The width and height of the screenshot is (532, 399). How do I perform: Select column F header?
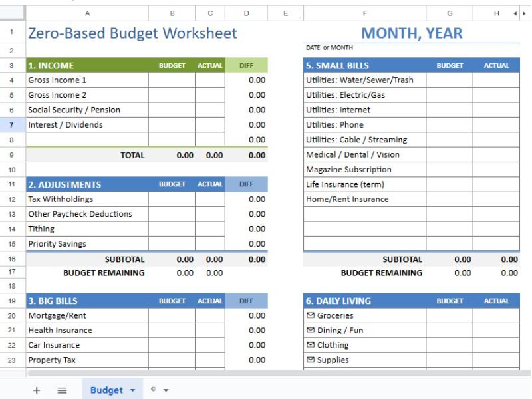(364, 13)
